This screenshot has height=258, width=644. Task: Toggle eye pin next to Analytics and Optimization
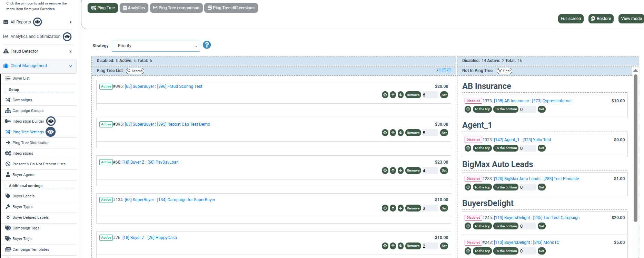click(x=67, y=37)
